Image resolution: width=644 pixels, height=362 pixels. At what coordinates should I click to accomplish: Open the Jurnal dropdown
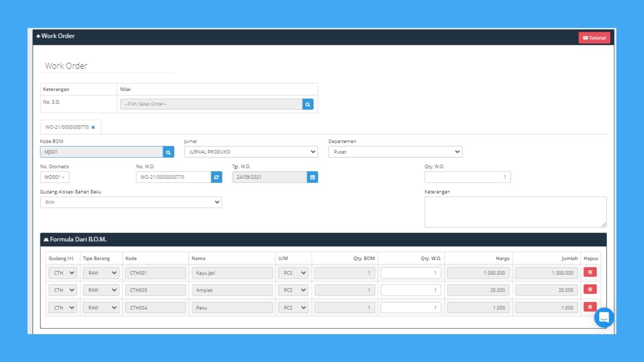(x=251, y=152)
